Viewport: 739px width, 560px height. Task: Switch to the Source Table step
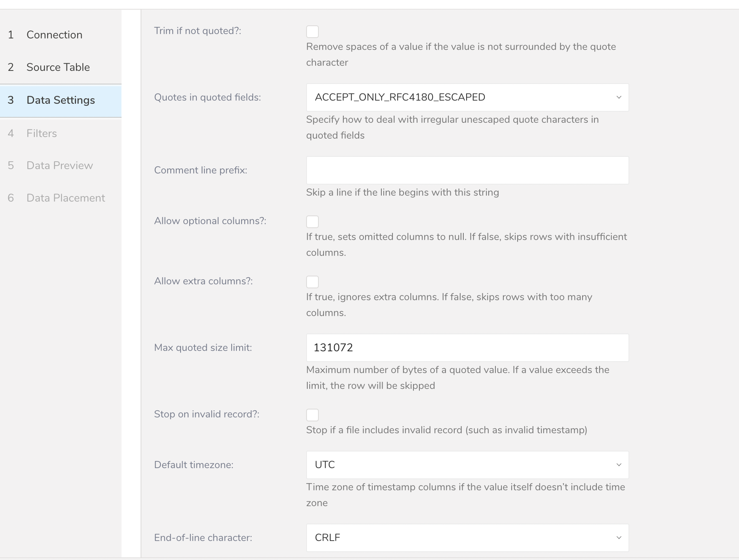pos(58,67)
